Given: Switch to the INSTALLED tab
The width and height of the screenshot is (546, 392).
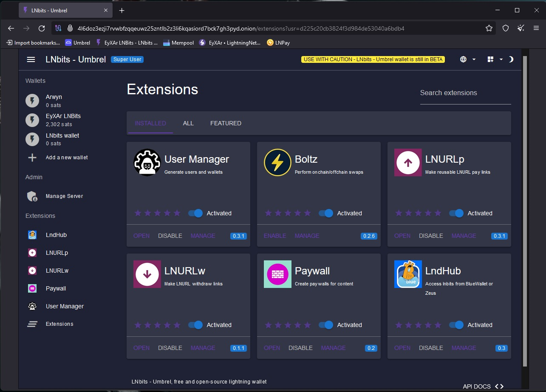Looking at the screenshot, I should (x=150, y=123).
